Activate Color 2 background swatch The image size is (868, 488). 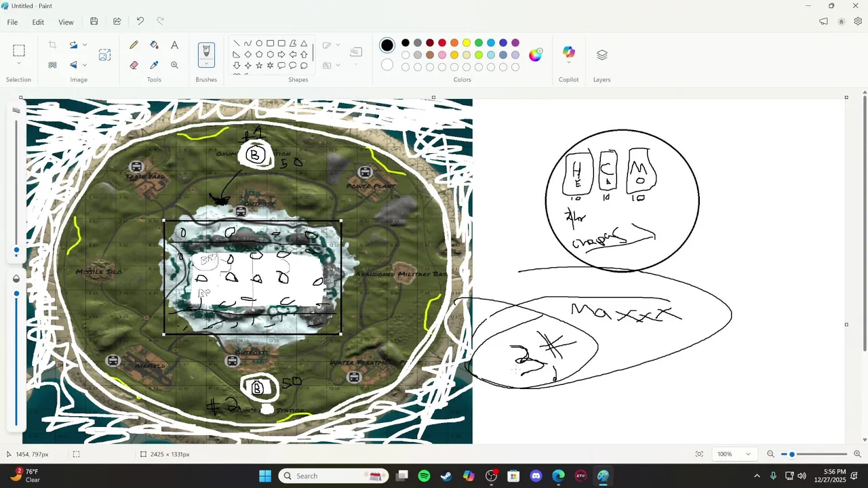[387, 65]
